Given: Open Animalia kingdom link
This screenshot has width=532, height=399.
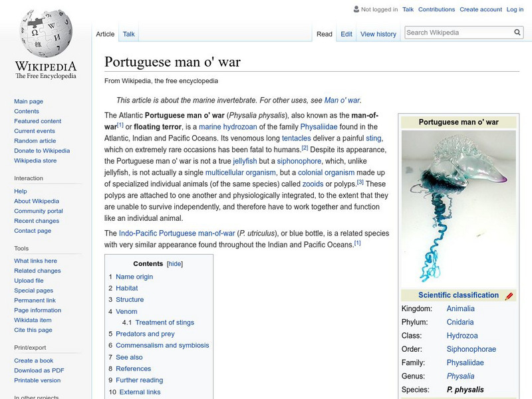Looking at the screenshot, I should [460, 309].
